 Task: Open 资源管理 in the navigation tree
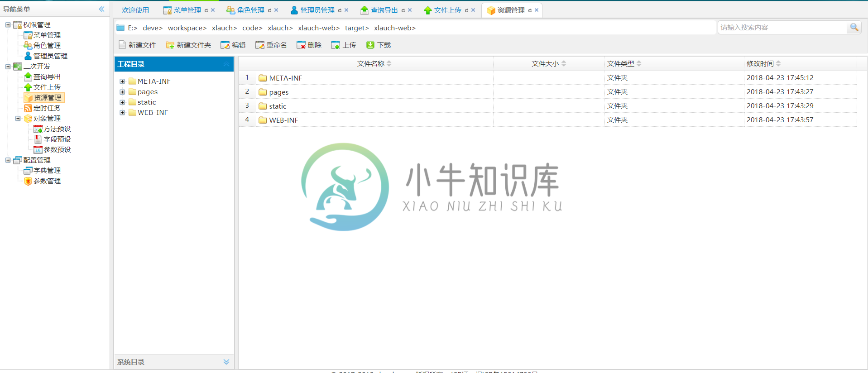click(48, 97)
